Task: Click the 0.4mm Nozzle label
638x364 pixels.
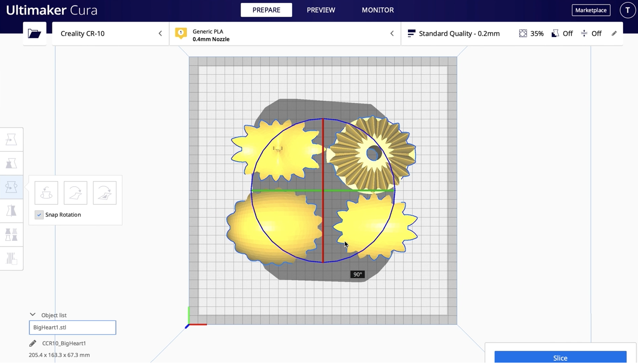Action: tap(211, 39)
